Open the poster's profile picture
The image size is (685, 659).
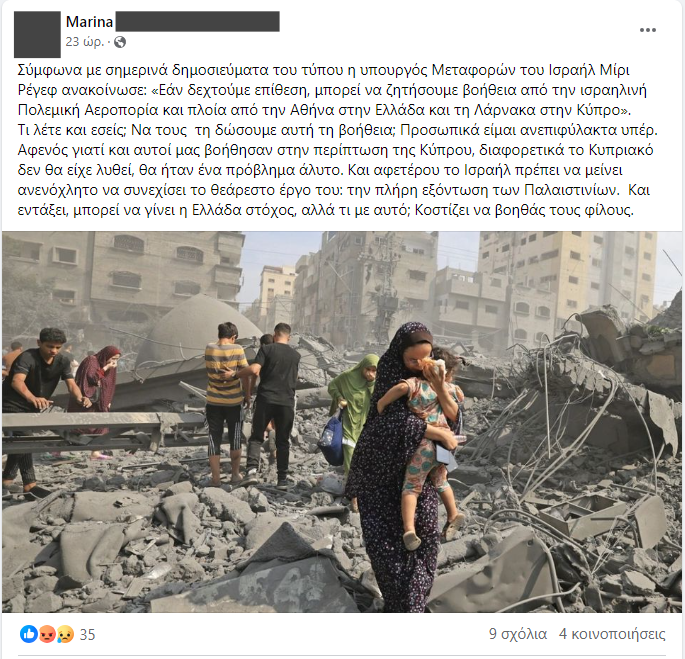point(37,35)
